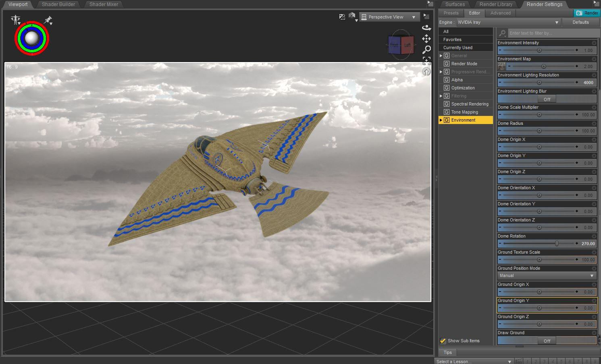Click the gear icon on Environment Intensity
Viewport: 601px width, 364px height.
593,42
